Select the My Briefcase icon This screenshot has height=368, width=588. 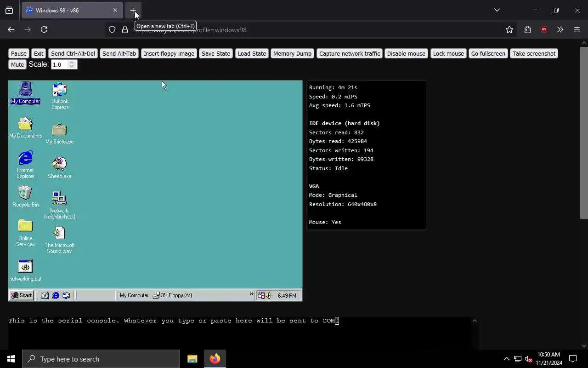(60, 133)
